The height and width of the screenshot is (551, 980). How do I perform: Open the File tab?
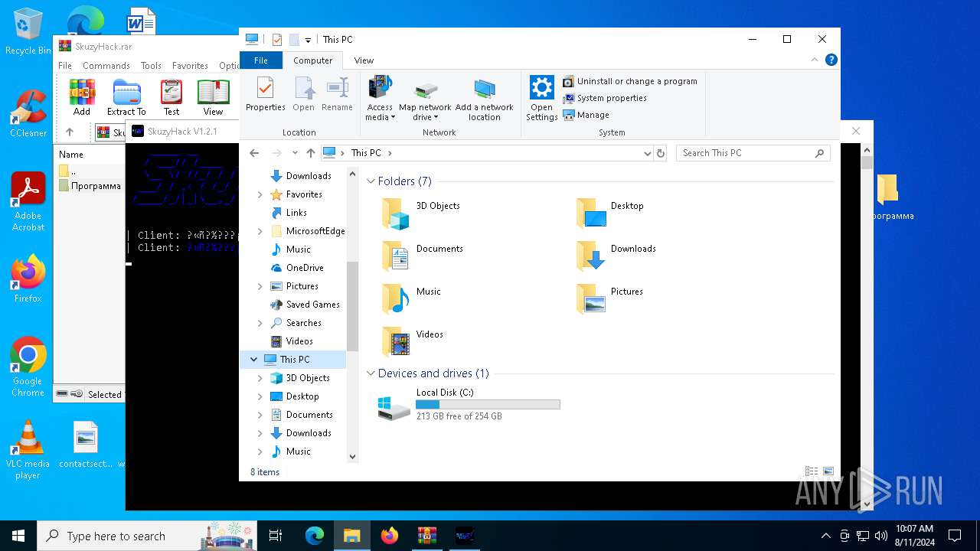pyautogui.click(x=261, y=60)
